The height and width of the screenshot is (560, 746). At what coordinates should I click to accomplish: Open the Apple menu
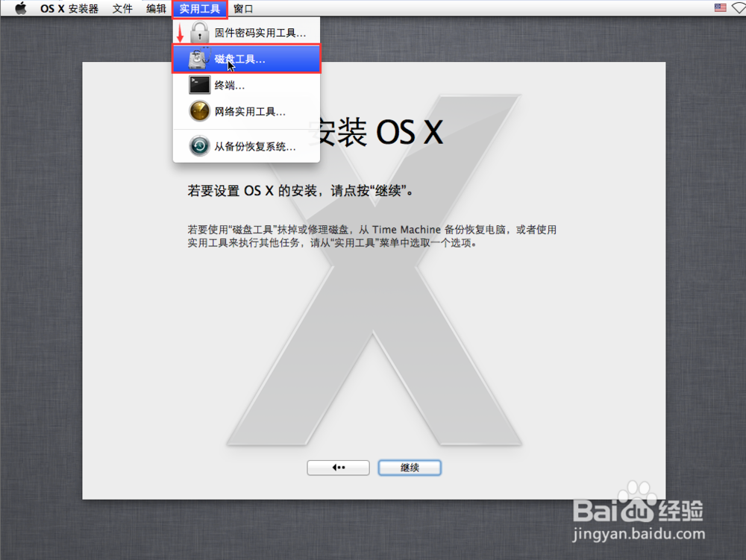click(20, 8)
